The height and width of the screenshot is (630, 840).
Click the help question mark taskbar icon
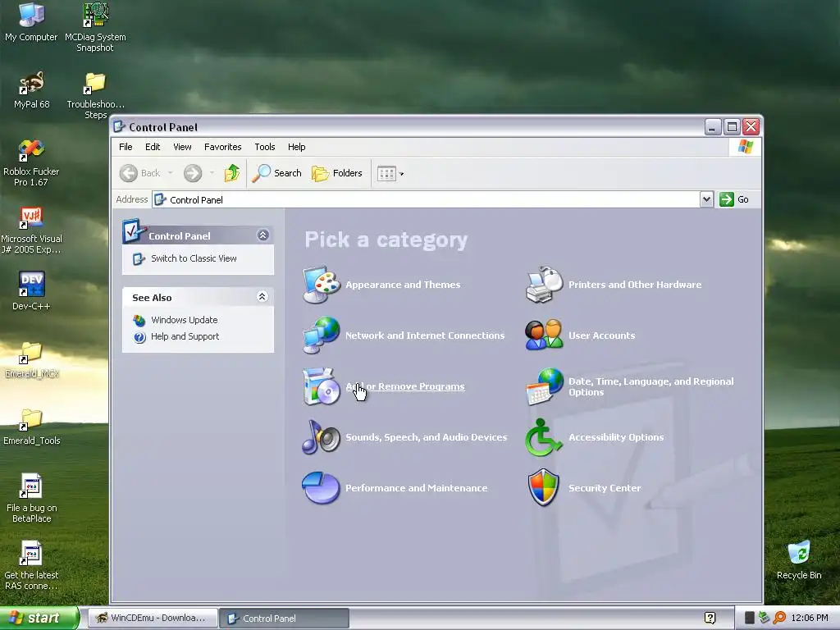[x=710, y=618]
